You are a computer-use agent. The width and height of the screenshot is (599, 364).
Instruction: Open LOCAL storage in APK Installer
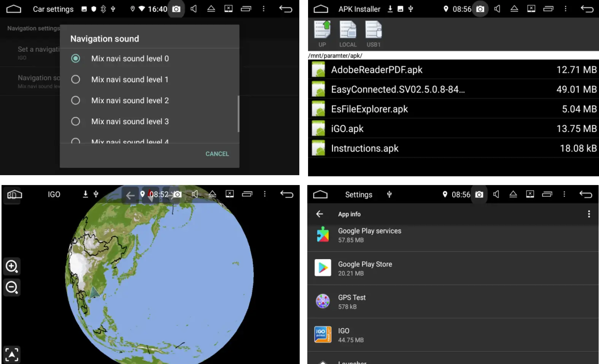click(348, 34)
